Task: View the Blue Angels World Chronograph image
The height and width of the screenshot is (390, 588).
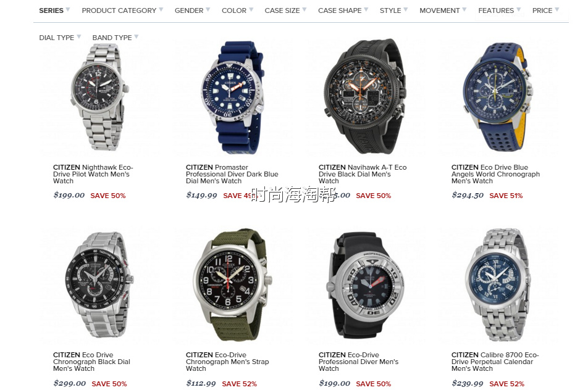Action: click(x=498, y=97)
